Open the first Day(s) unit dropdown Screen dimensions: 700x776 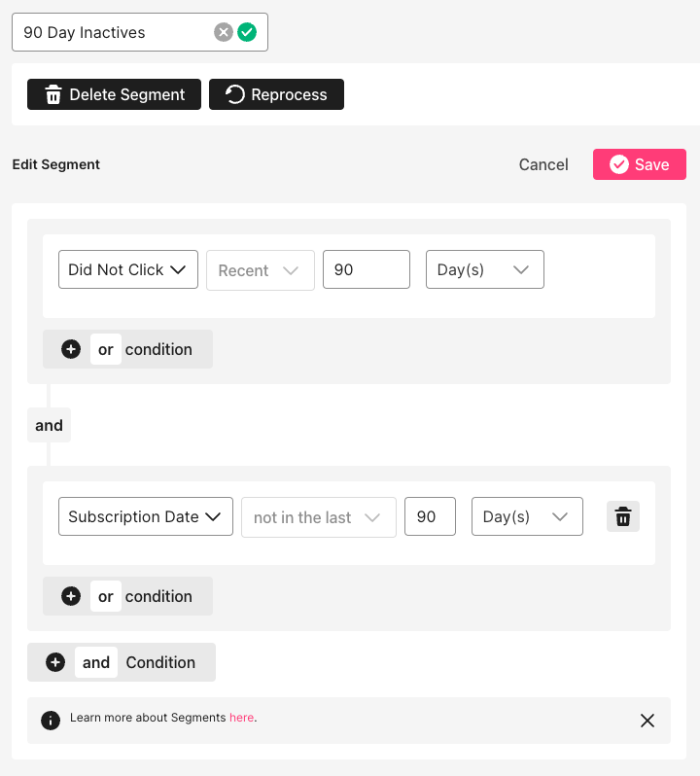point(484,269)
